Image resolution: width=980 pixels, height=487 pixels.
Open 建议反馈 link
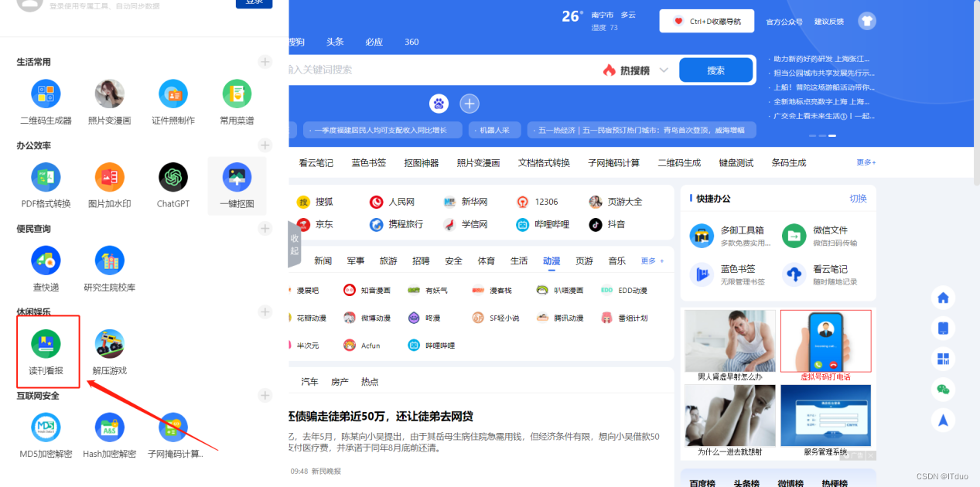coord(829,22)
